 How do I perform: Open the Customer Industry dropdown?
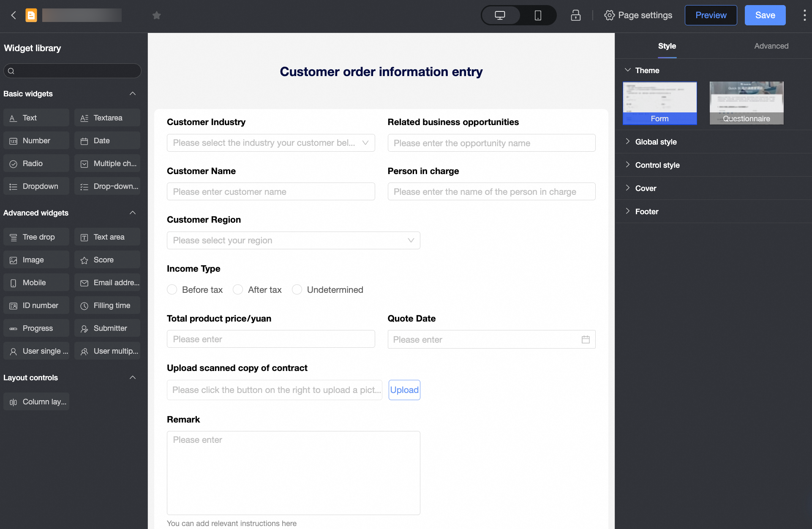point(271,143)
